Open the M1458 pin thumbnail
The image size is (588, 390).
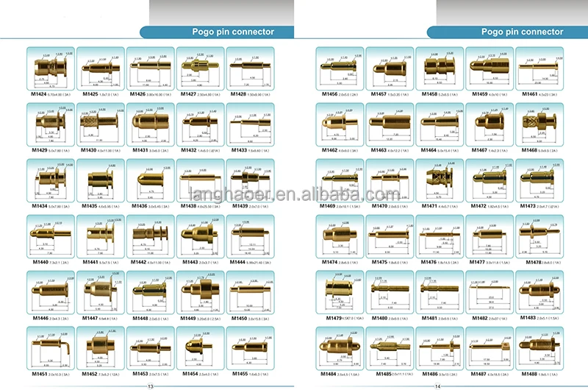440,68
